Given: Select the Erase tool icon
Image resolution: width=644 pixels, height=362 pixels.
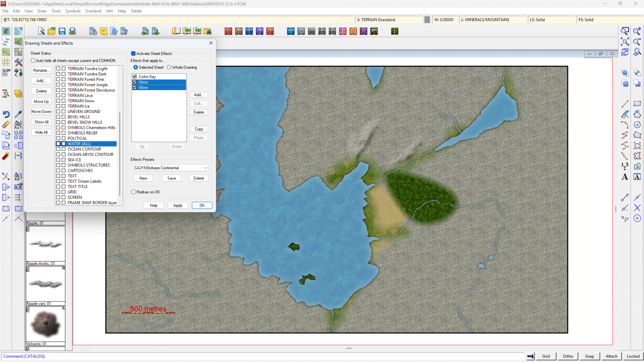Looking at the screenshot, I should (6, 125).
